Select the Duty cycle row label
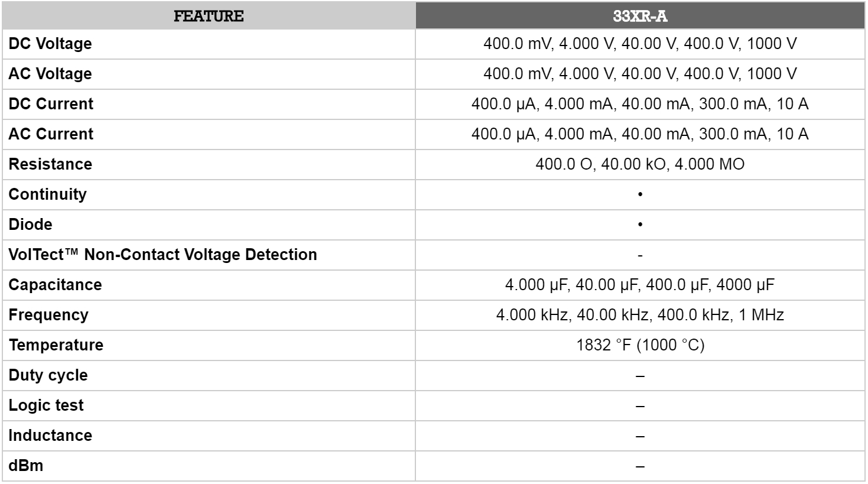 point(48,375)
